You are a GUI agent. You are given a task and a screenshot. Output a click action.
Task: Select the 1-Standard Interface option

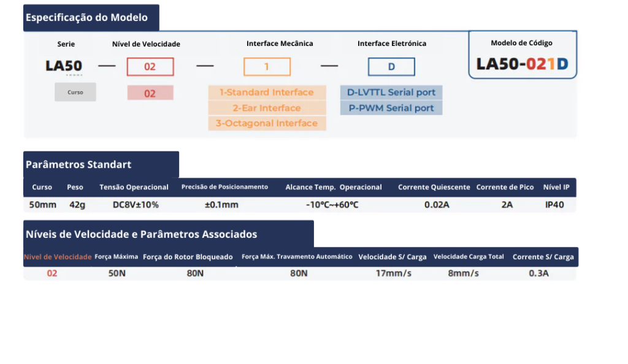pos(267,93)
